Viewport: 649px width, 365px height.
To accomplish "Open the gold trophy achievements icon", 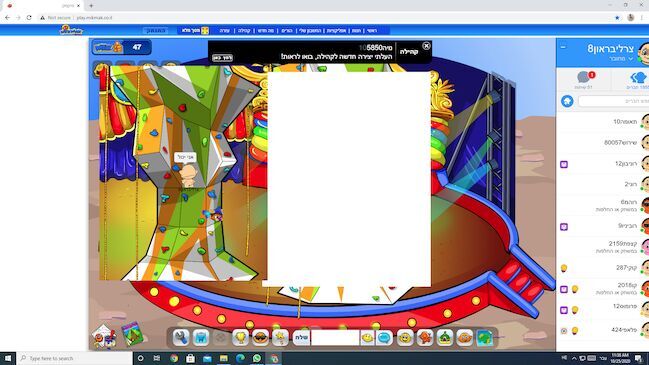I will click(240, 338).
